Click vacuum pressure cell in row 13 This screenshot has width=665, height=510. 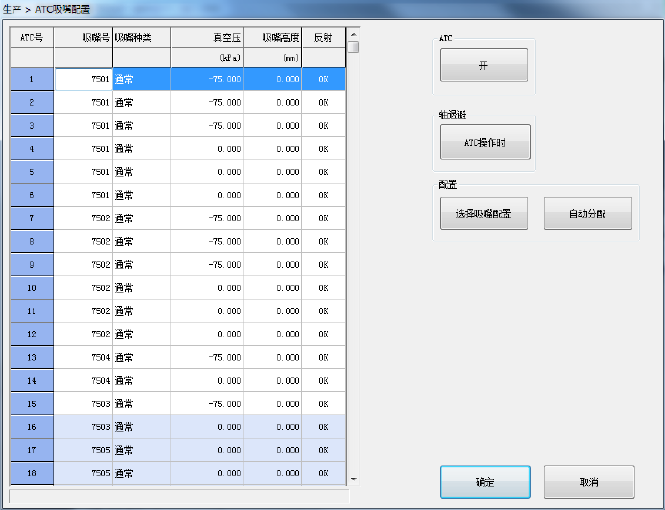pos(207,357)
